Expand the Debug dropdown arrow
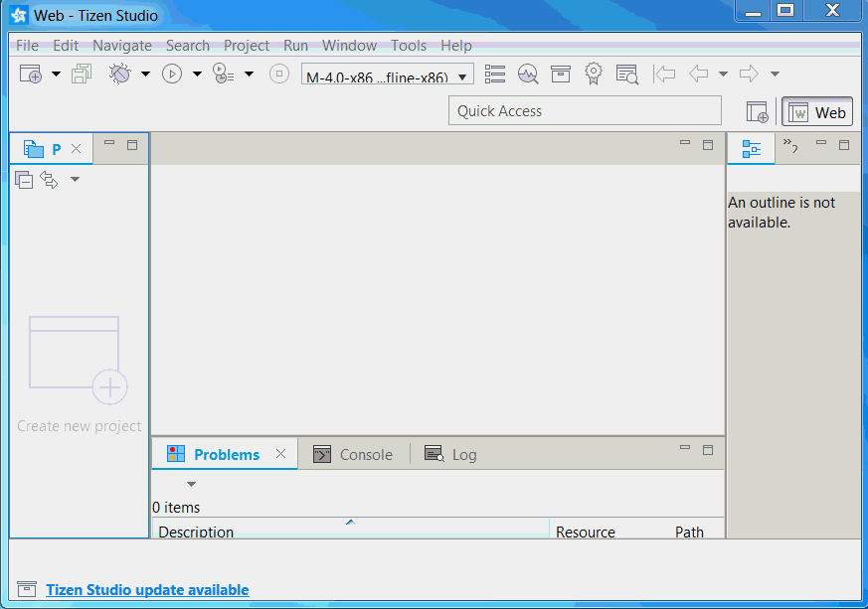 click(145, 74)
